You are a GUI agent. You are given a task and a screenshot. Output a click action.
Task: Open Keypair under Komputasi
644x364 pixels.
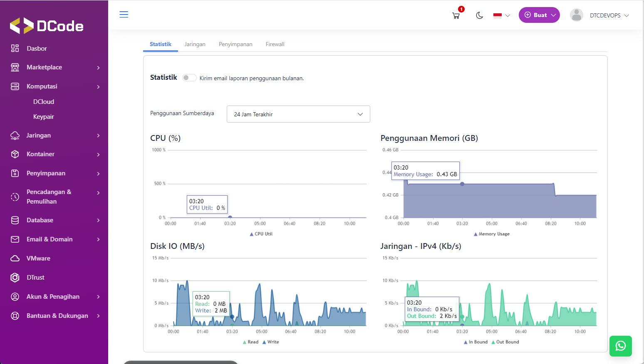[44, 117]
